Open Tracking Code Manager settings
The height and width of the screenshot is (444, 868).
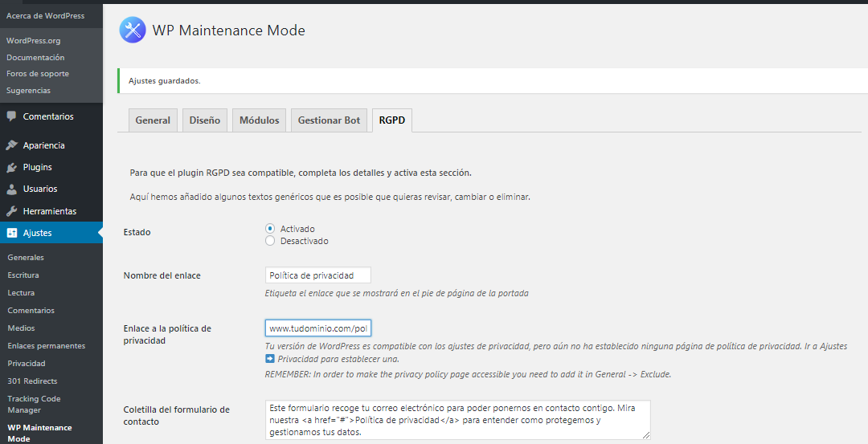point(34,404)
